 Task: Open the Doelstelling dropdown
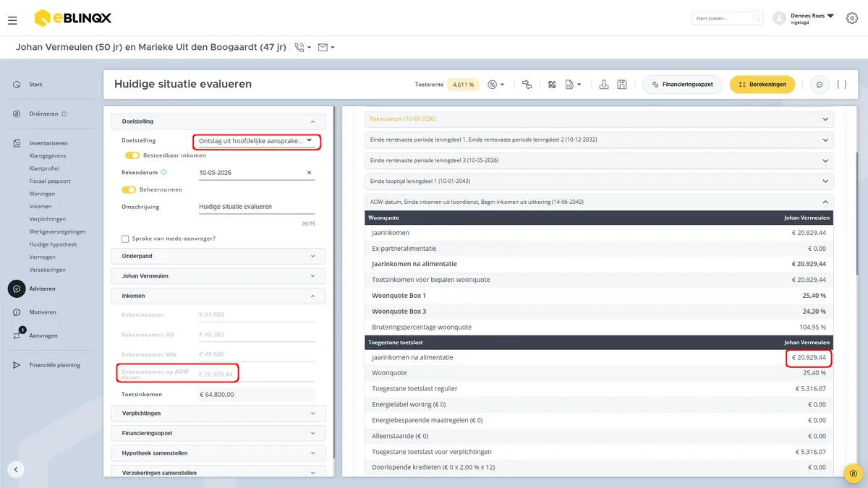click(256, 141)
